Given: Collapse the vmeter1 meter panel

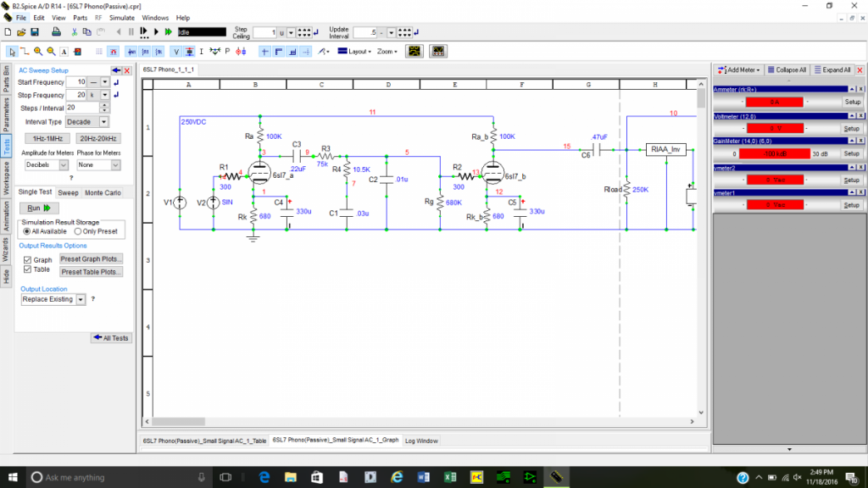Looking at the screenshot, I should [853, 192].
